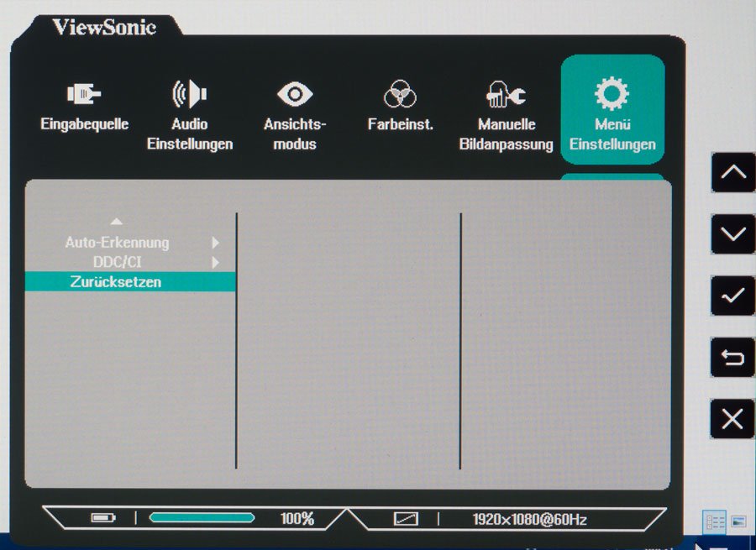Select the Menü Einstellungen gear tab

[612, 110]
